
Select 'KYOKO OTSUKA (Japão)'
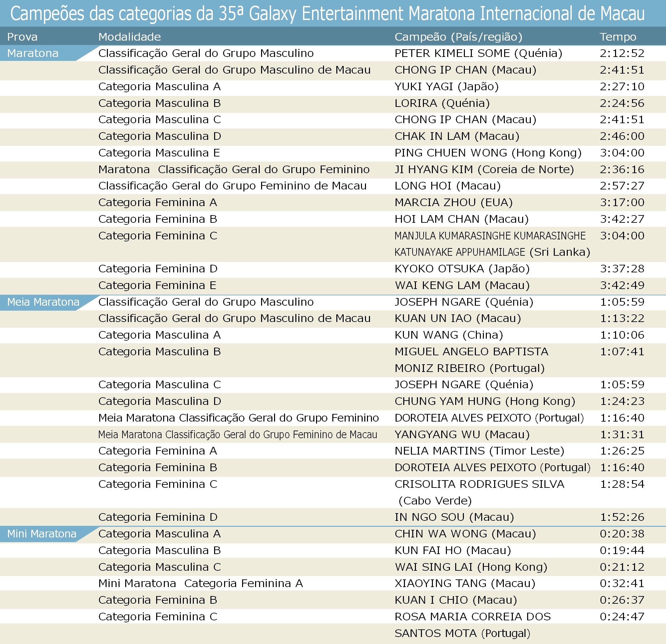click(x=462, y=269)
